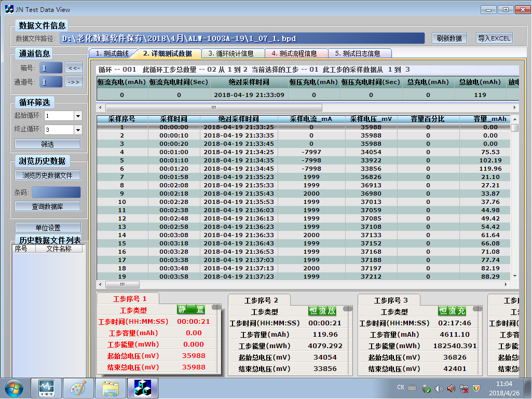Click the data file path field
Image resolution: width=532 pixels, height=399 pixels.
click(242, 38)
